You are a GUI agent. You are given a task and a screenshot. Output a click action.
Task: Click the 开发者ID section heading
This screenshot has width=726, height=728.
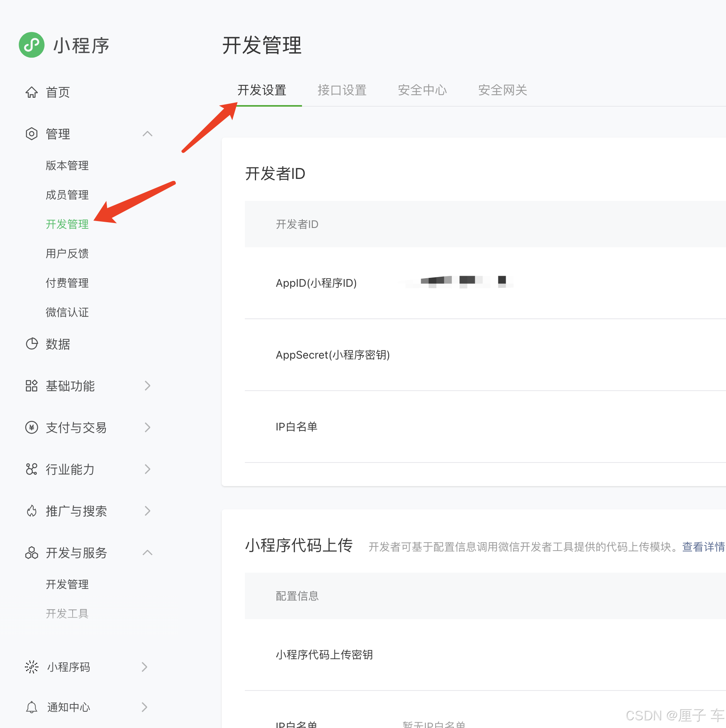click(x=275, y=173)
